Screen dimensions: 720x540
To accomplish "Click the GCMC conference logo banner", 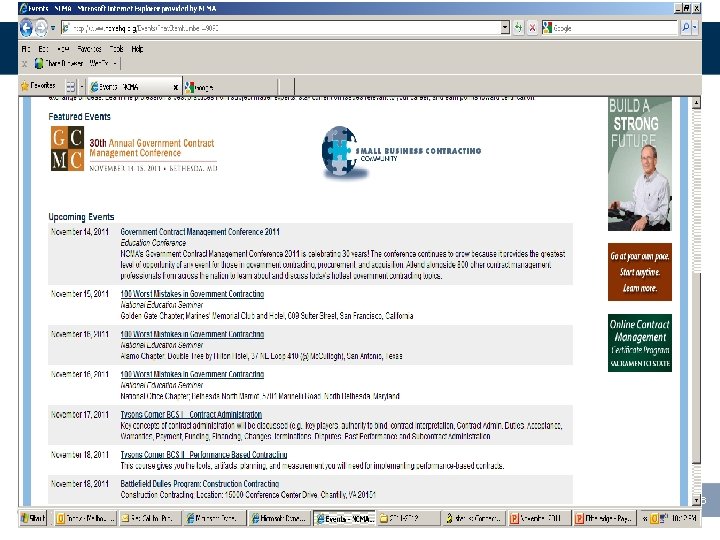I will click(x=134, y=149).
